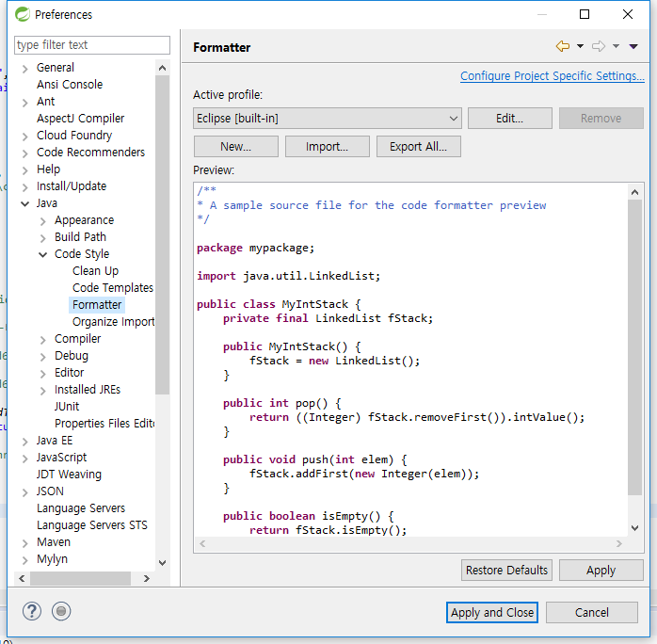Open Configure Project Specific Settings link
The width and height of the screenshot is (657, 644).
point(553,76)
